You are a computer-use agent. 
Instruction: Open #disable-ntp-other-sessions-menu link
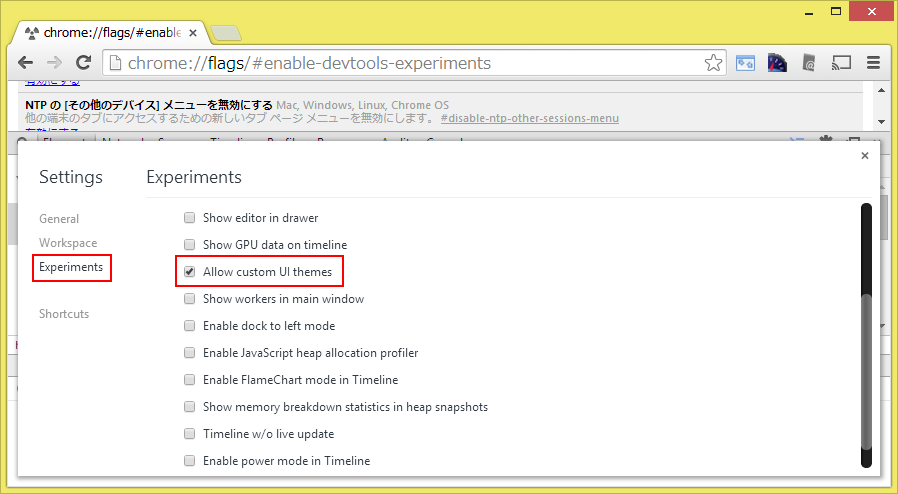coord(530,118)
